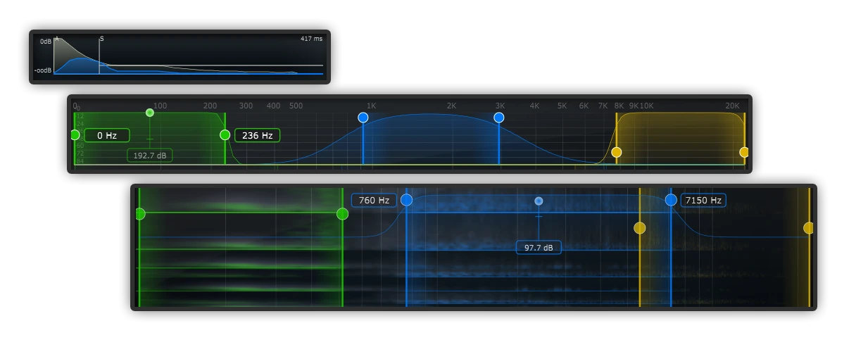
Task: Click the 760 Hz frequency value box
Action: [x=374, y=200]
